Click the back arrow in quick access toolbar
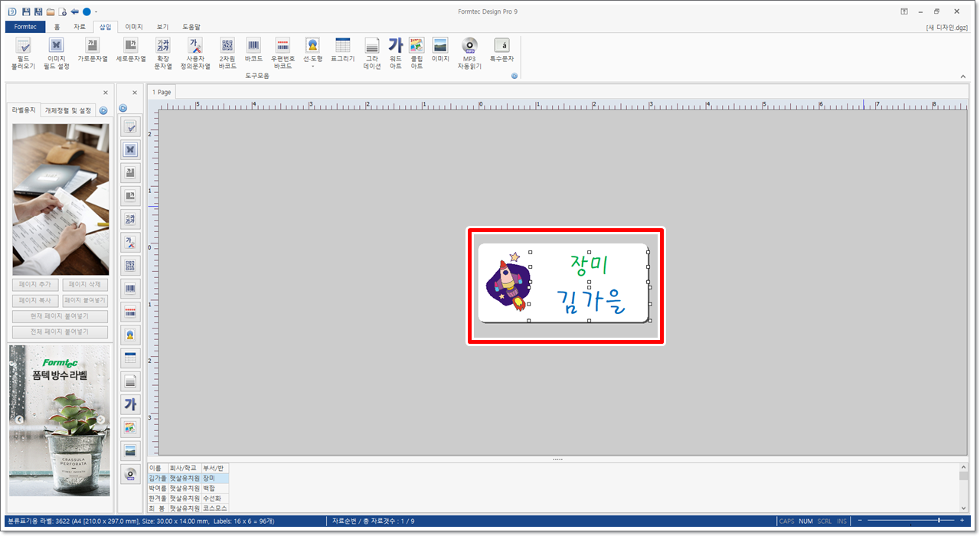980x536 pixels. click(75, 11)
